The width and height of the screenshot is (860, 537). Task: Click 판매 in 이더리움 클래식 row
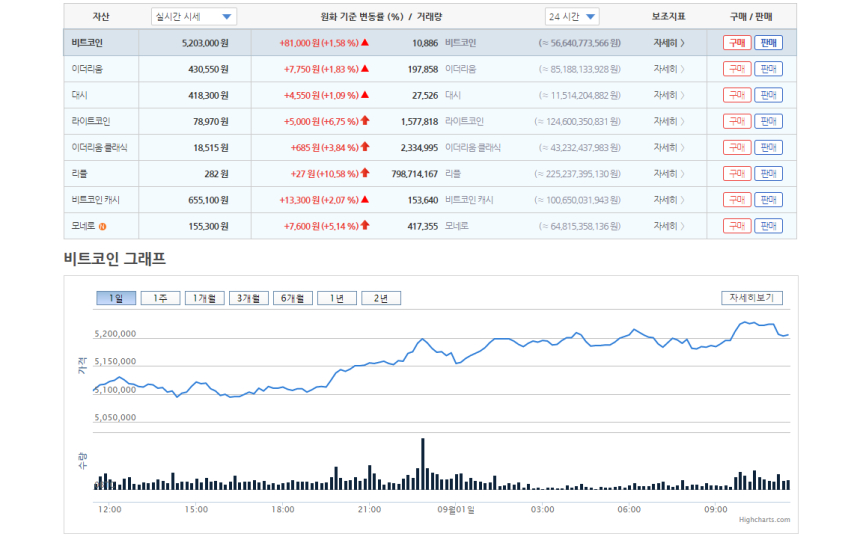point(768,148)
